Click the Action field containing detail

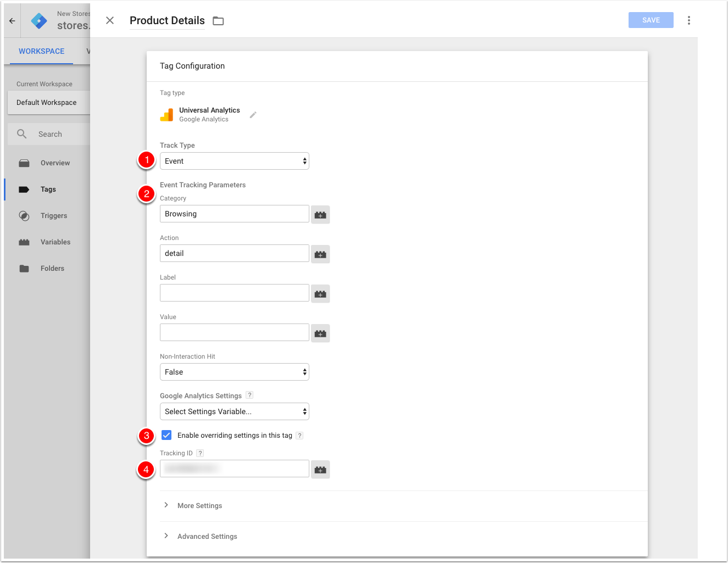click(x=235, y=253)
